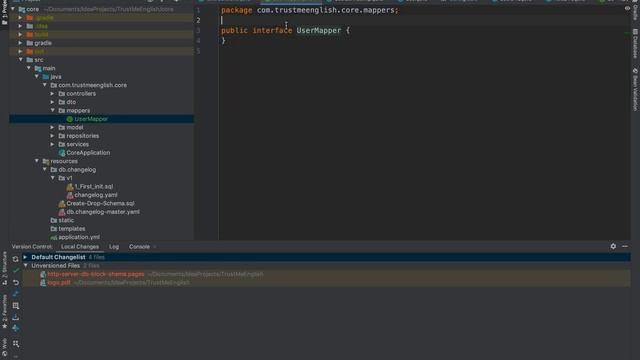
Task: Collapse the java folder
Action: [37, 77]
